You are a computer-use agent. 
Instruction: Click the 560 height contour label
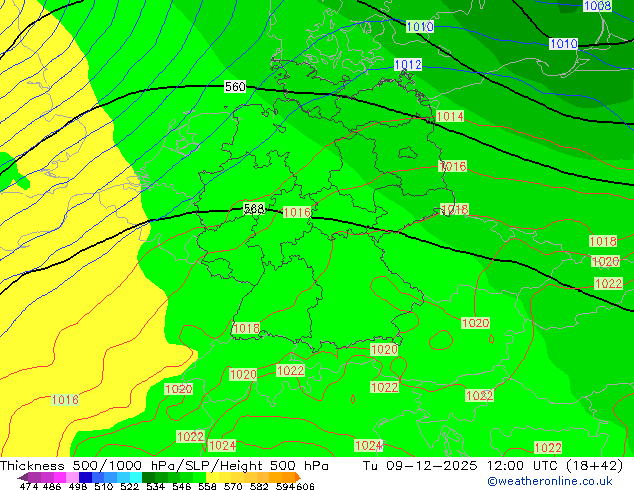click(235, 87)
